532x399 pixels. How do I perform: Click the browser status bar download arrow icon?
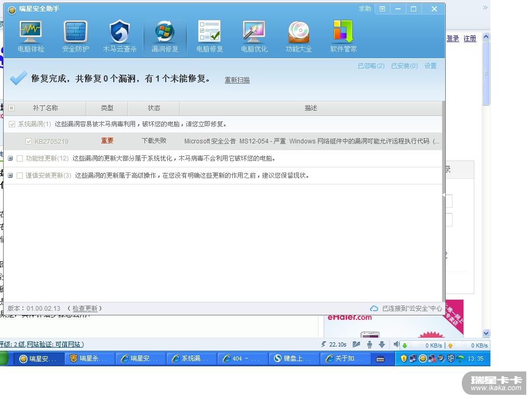[x=382, y=345]
